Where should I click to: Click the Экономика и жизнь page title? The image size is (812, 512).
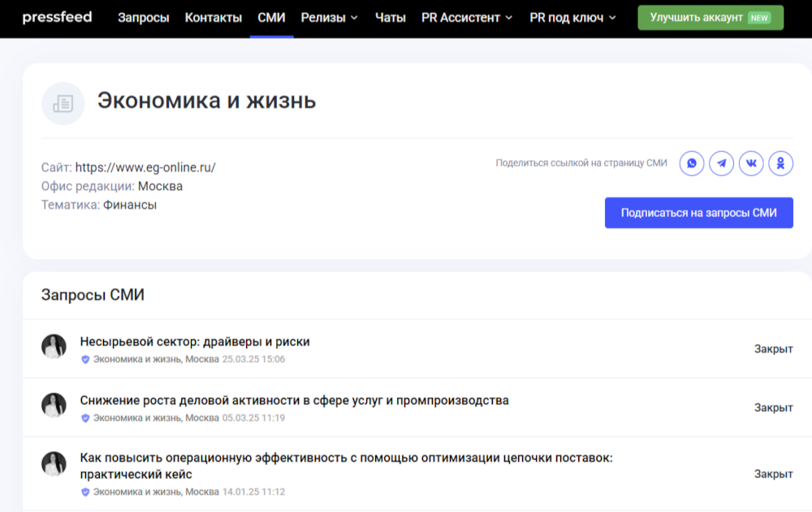(206, 101)
